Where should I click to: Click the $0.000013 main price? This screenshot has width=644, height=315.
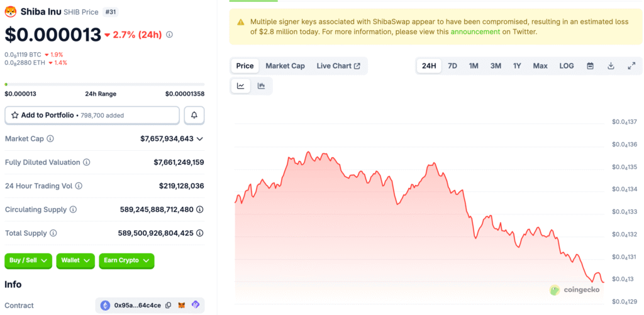tap(53, 35)
